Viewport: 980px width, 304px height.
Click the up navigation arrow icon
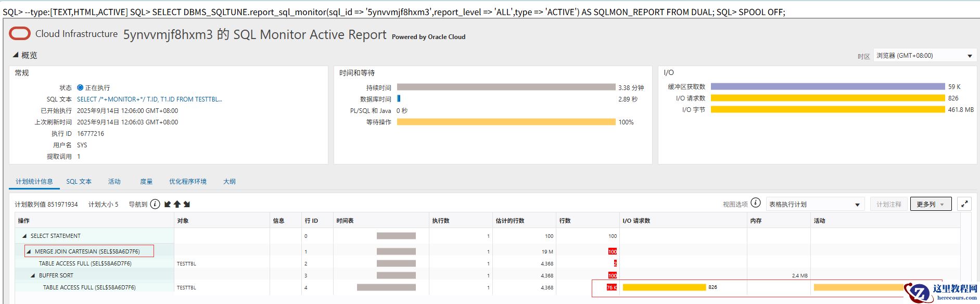click(x=177, y=204)
